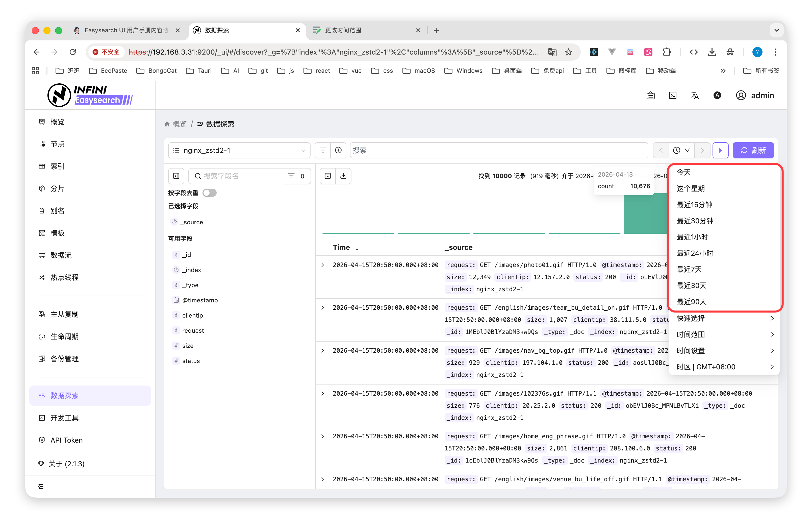The width and height of the screenshot is (812, 528).
Task: Collapse the sidebar menu icon at bottom
Action: click(41, 486)
